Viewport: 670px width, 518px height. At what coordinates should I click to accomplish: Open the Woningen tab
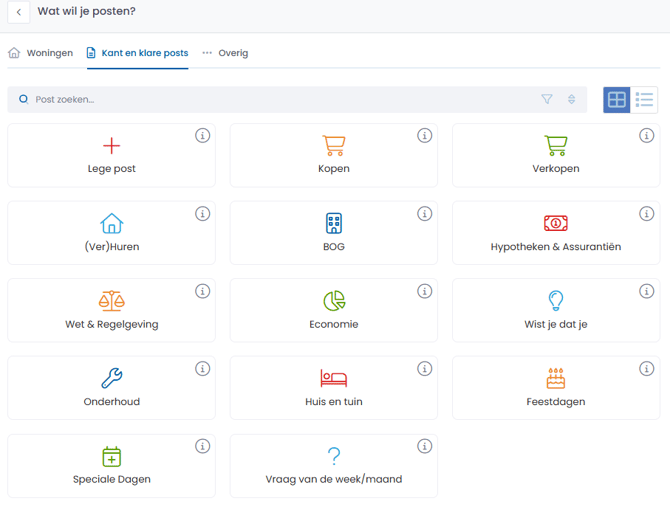(x=41, y=53)
